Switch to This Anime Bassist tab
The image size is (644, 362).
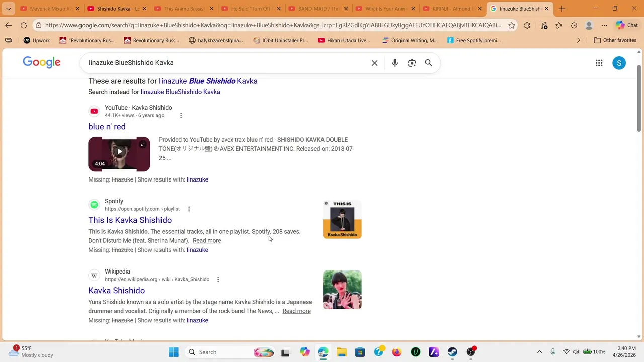click(184, 9)
